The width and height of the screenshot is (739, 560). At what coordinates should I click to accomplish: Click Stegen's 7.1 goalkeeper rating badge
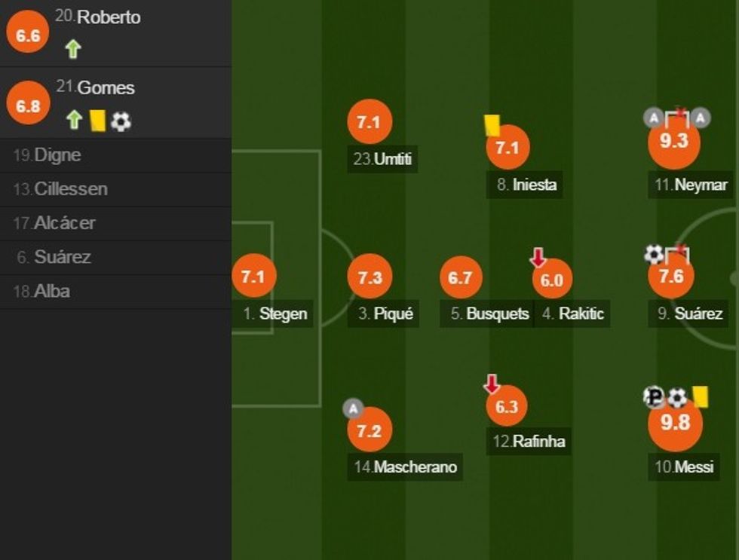(x=253, y=277)
